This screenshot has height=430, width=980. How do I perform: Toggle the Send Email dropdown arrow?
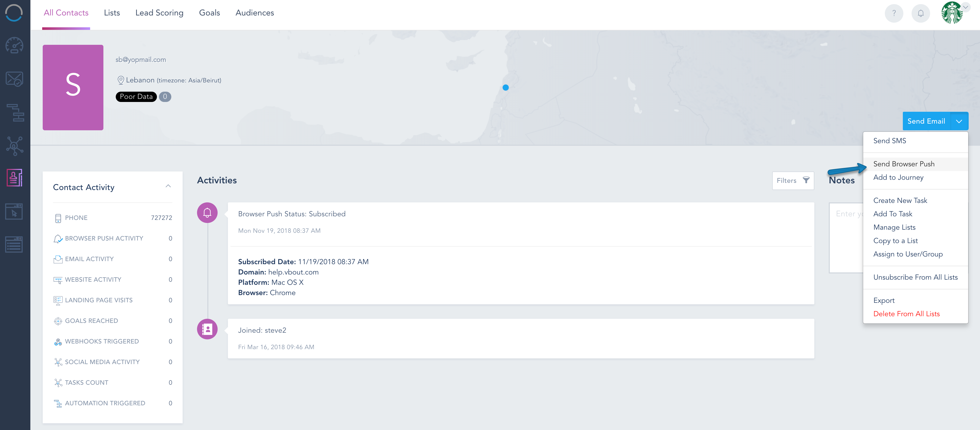pos(959,121)
